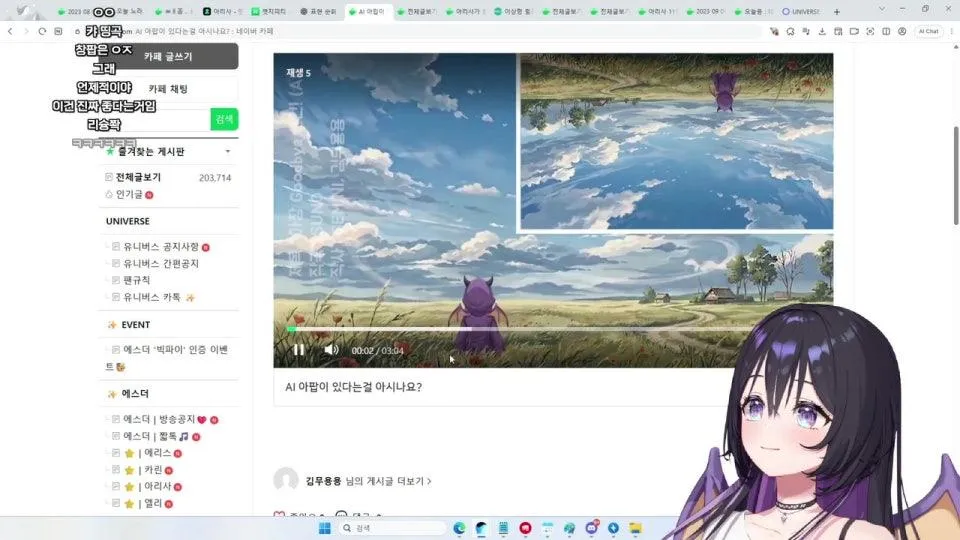Viewport: 960px width, 540px height.
Task: Click the EVENT section header
Action: click(135, 324)
